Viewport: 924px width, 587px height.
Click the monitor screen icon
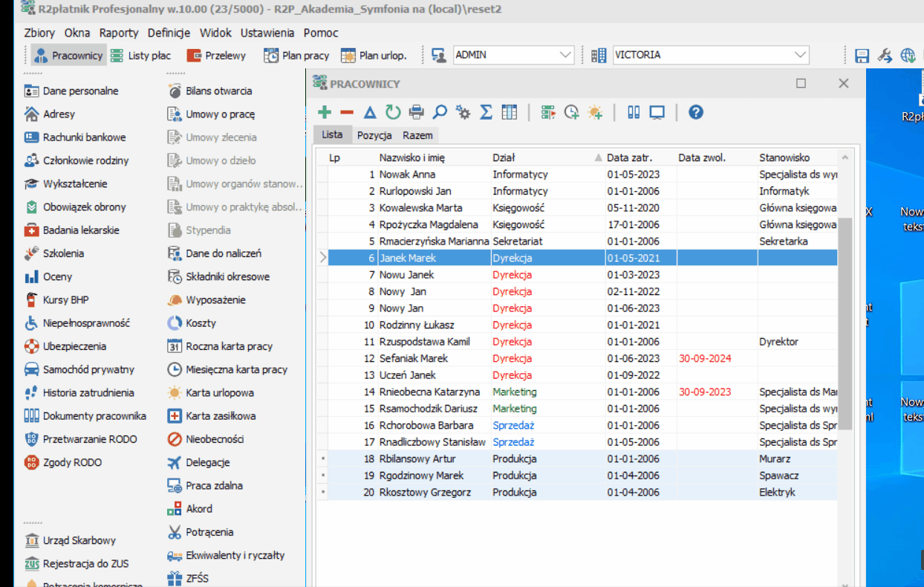click(657, 112)
